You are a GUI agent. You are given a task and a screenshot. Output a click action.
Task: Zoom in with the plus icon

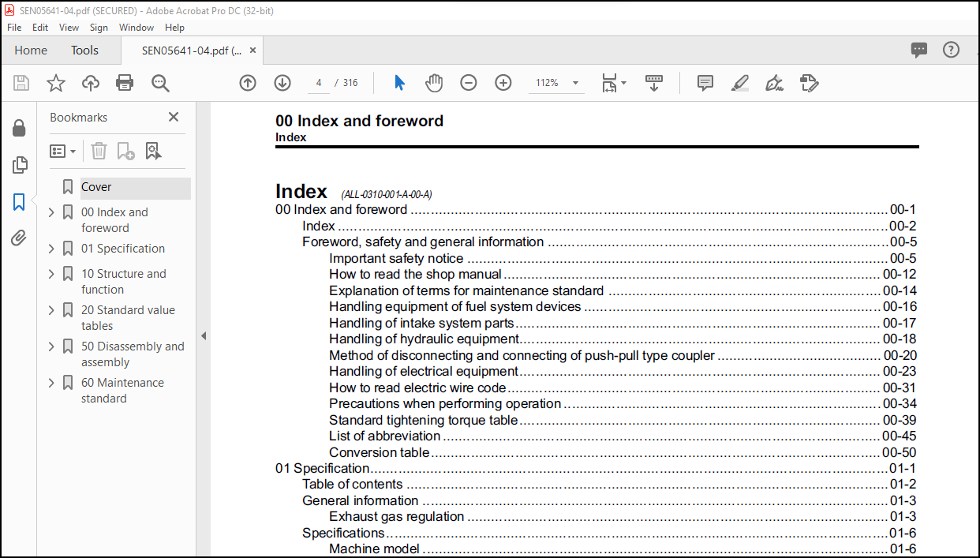pyautogui.click(x=503, y=83)
